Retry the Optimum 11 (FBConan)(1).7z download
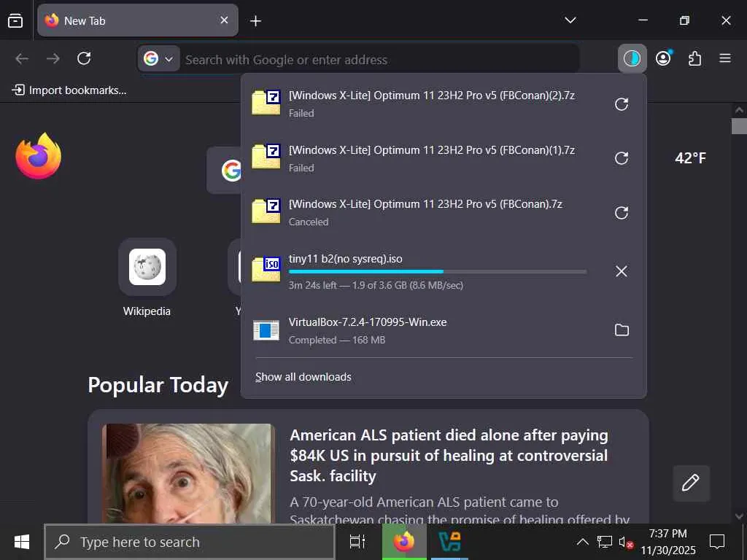 622,158
